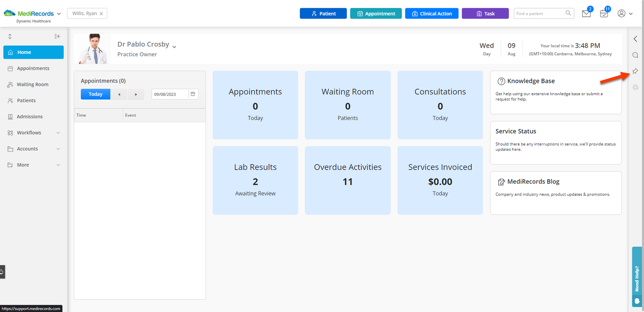Click the purple Task button
This screenshot has height=312, width=644.
point(485,13)
